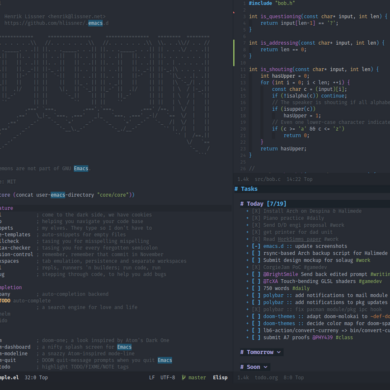Click return hasUpper; line in bob.c

tap(283, 149)
